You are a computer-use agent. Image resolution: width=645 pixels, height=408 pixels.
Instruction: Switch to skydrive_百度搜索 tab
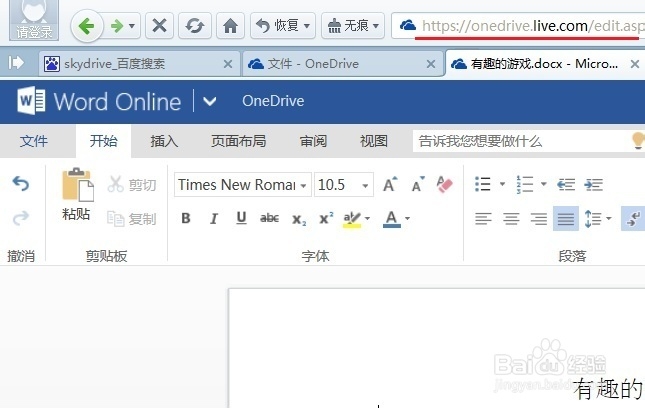coord(139,64)
